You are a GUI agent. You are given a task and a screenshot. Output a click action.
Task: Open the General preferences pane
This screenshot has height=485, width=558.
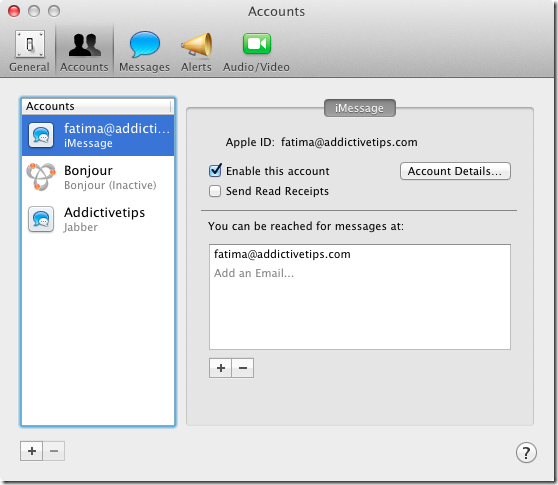click(30, 51)
